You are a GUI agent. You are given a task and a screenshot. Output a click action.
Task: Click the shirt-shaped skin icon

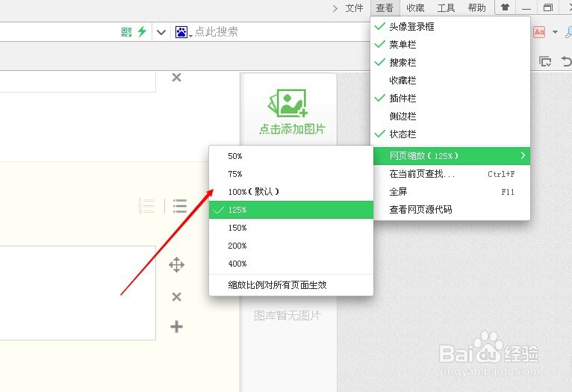point(506,7)
